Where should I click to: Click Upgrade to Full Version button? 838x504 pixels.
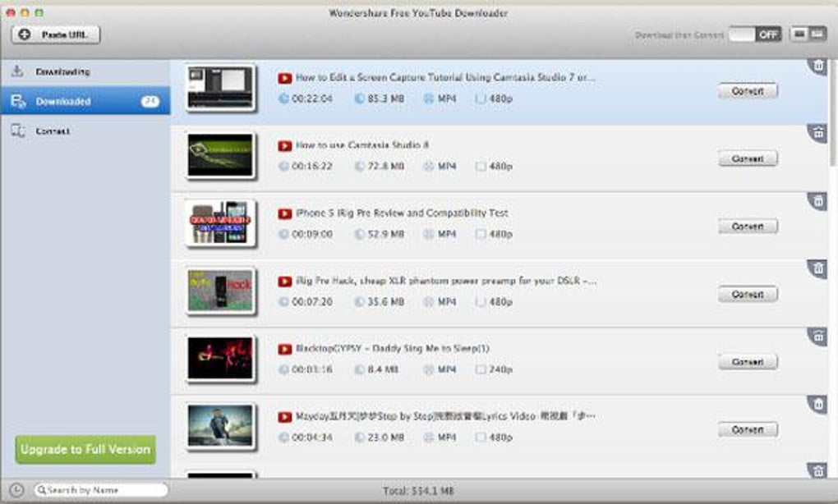click(x=85, y=450)
